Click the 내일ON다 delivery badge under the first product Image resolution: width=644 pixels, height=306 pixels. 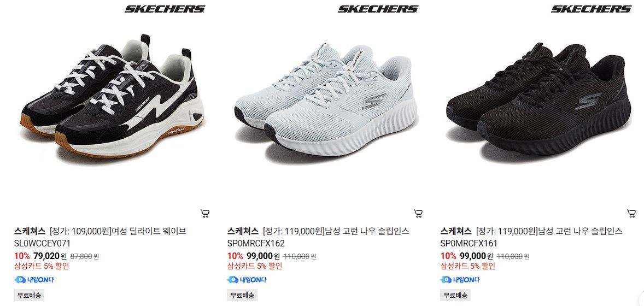(x=34, y=280)
